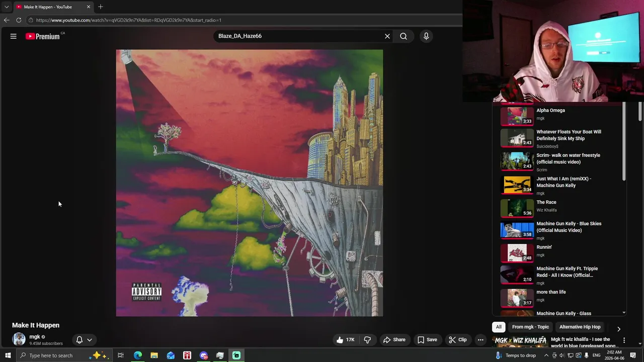Open the Mail app in taskbar
Image resolution: width=644 pixels, height=362 pixels.
pos(171,355)
